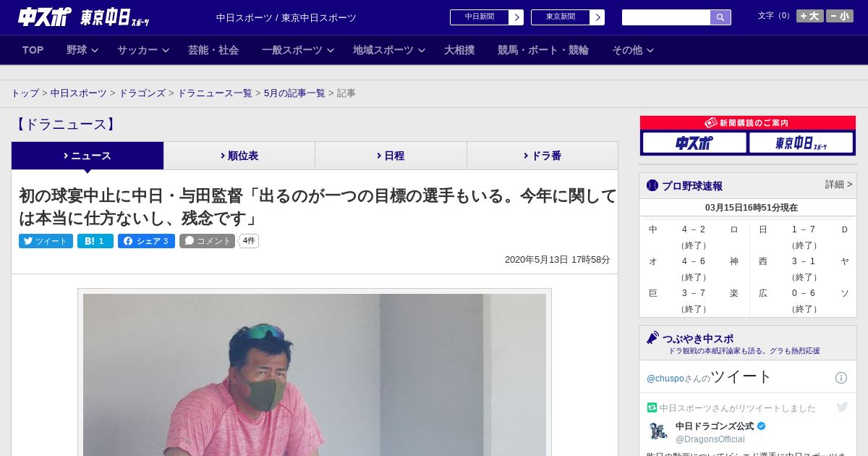Click the Hatena Bookmark B! button

coord(95,241)
